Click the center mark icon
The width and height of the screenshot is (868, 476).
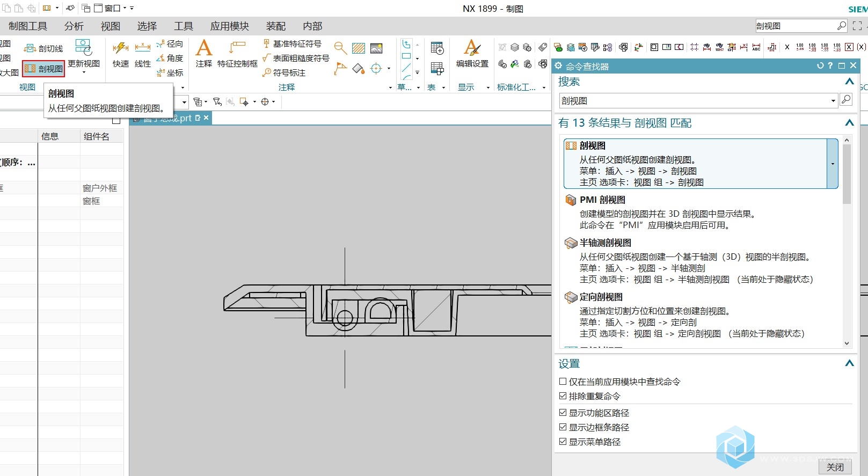tap(376, 68)
